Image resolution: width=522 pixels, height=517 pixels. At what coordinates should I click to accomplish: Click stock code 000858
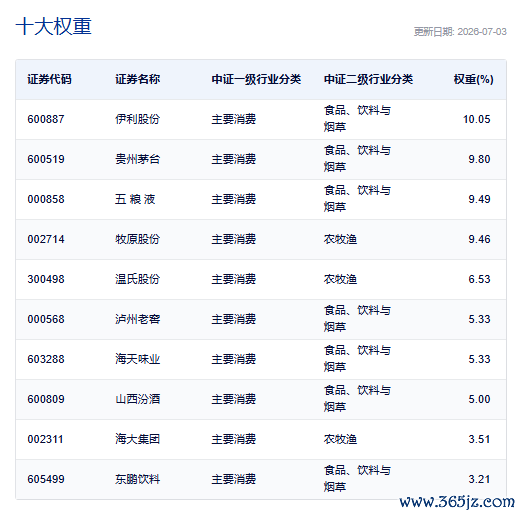(x=46, y=199)
